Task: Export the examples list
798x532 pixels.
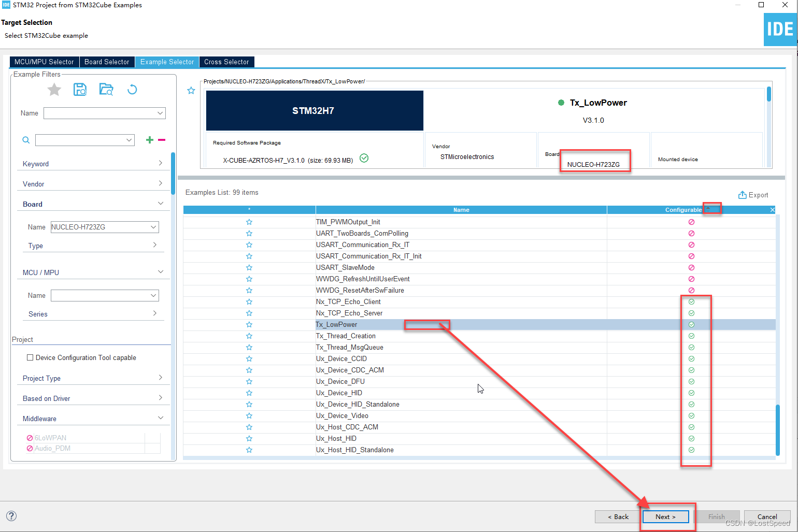Action: click(753, 195)
